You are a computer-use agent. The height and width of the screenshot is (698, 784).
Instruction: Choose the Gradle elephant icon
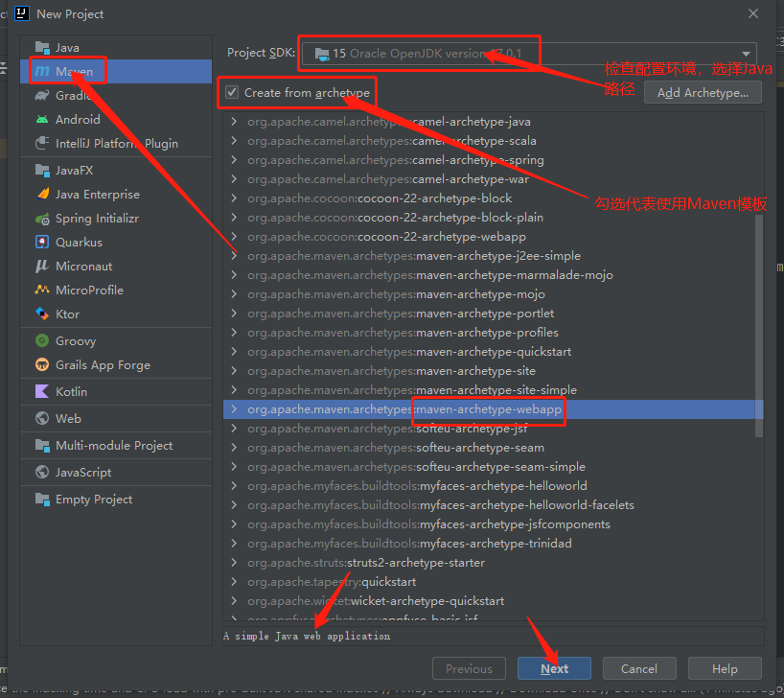42,95
